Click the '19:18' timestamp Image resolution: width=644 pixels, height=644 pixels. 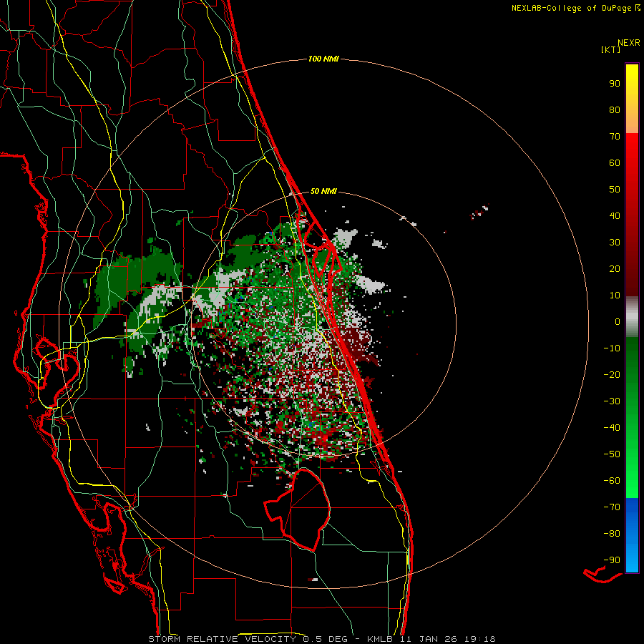[x=479, y=639]
